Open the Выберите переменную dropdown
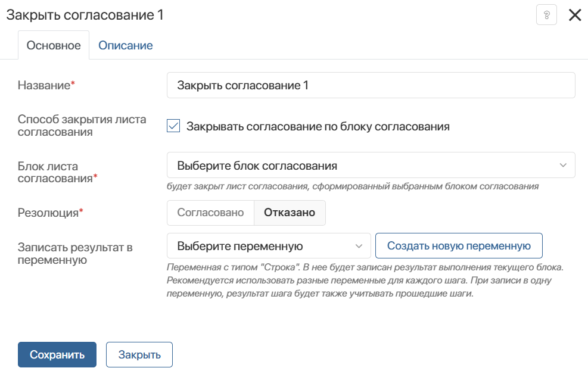 pyautogui.click(x=269, y=246)
